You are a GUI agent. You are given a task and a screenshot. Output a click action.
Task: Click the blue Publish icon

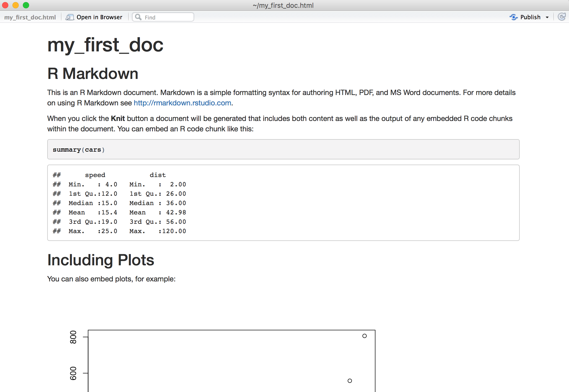pyautogui.click(x=513, y=17)
